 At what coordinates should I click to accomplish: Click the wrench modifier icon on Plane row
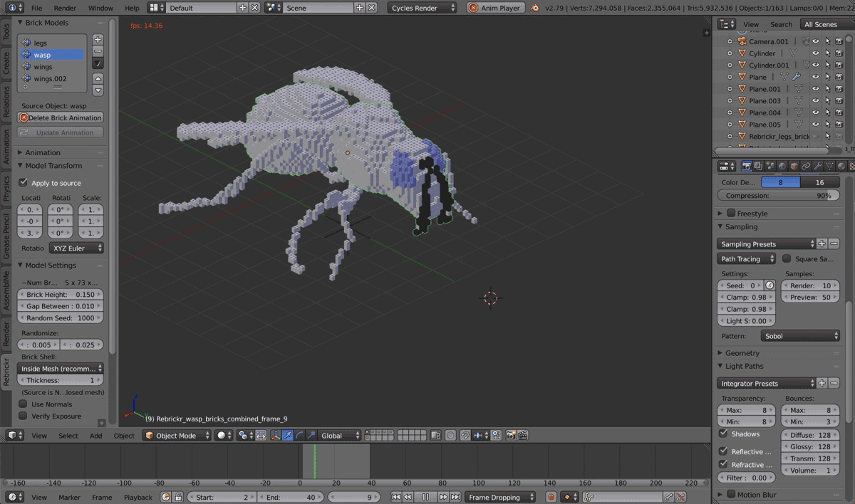coord(796,77)
